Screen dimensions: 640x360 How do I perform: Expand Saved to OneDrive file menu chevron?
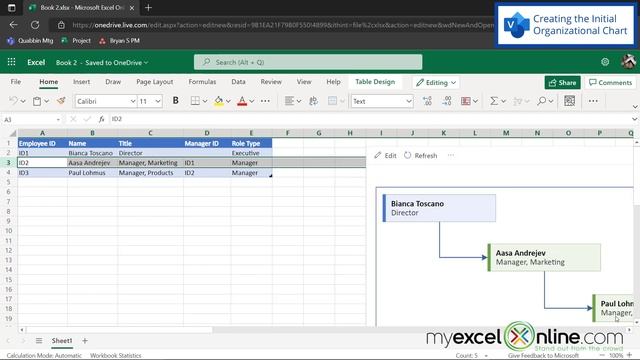146,62
